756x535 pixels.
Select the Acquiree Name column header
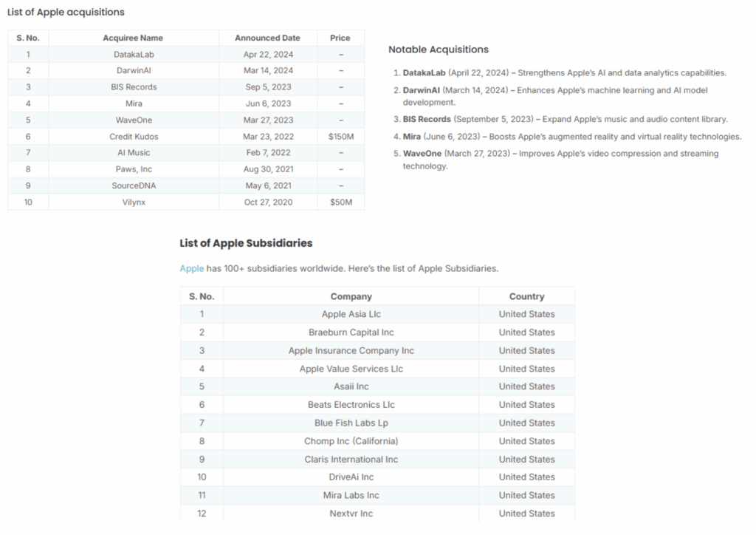(x=133, y=38)
